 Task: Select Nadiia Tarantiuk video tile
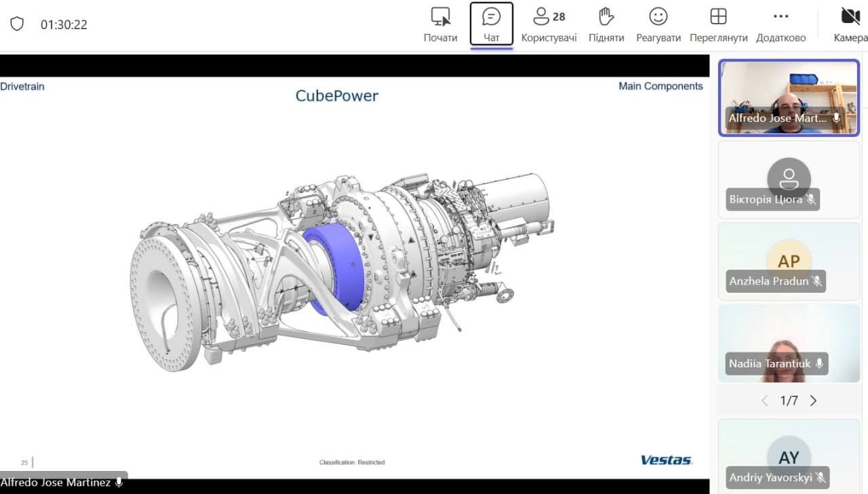(789, 343)
